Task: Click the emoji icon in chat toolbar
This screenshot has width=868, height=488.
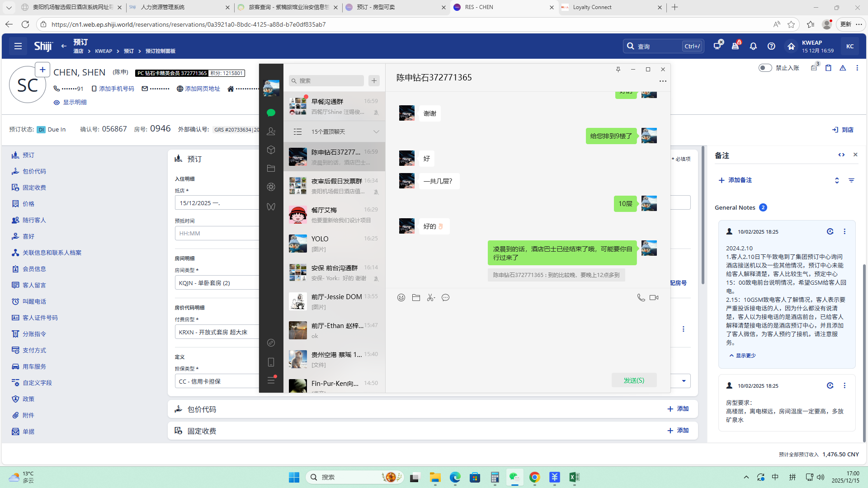Action: pos(401,297)
